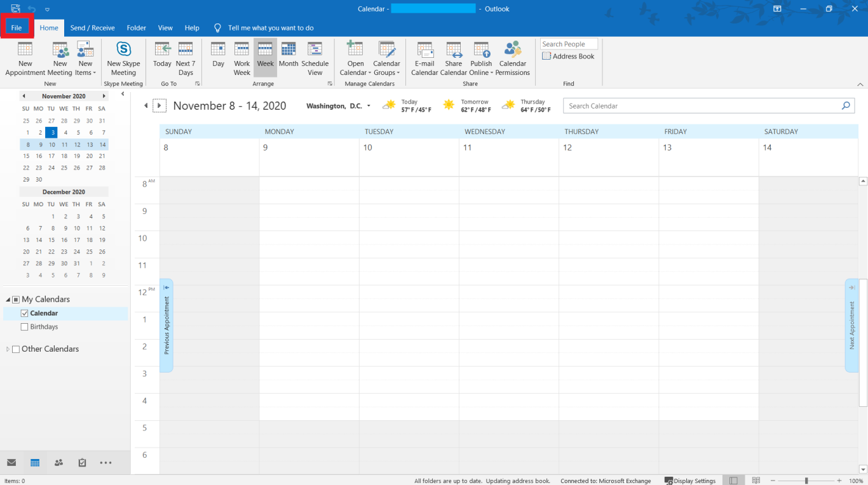Open Schedule View

315,58
